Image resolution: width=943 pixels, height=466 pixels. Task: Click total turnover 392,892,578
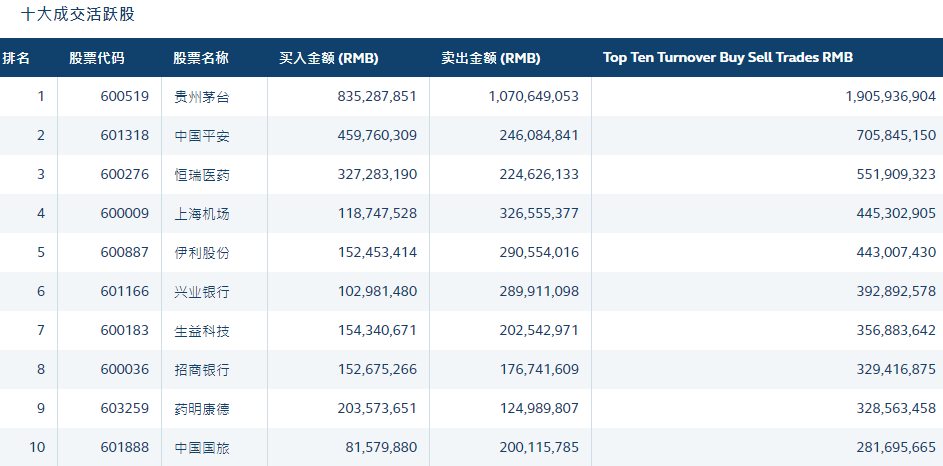[896, 291]
